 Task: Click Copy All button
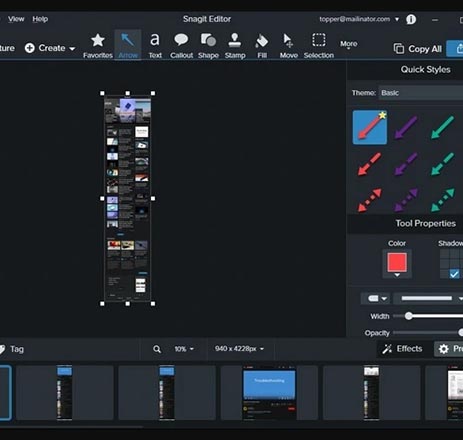(x=418, y=49)
